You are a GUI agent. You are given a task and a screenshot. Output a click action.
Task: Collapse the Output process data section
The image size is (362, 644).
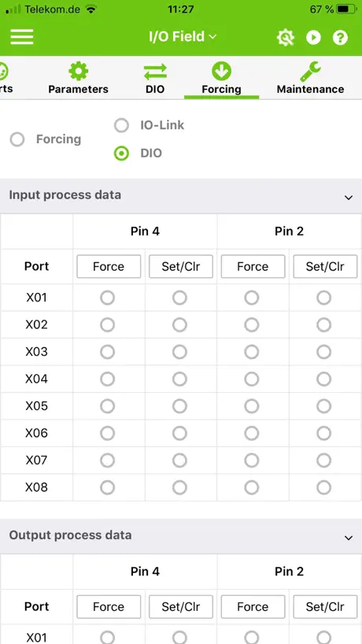point(349,538)
